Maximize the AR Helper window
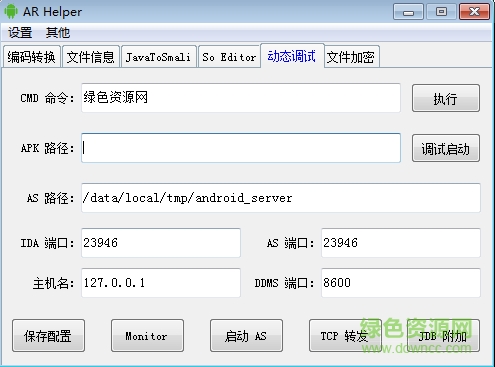Screen dimensions: 495x367 point(441,12)
